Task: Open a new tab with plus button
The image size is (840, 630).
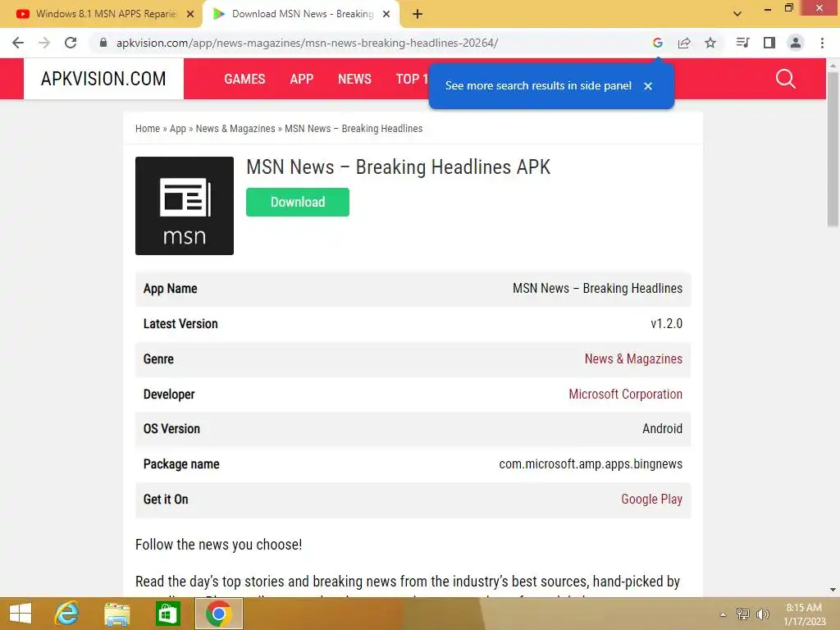Action: click(x=418, y=15)
